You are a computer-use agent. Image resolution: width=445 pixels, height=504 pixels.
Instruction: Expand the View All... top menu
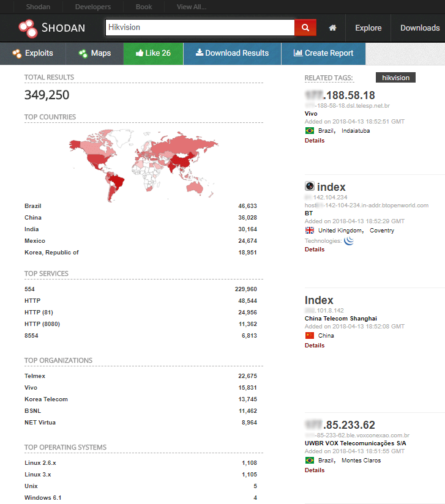point(191,7)
